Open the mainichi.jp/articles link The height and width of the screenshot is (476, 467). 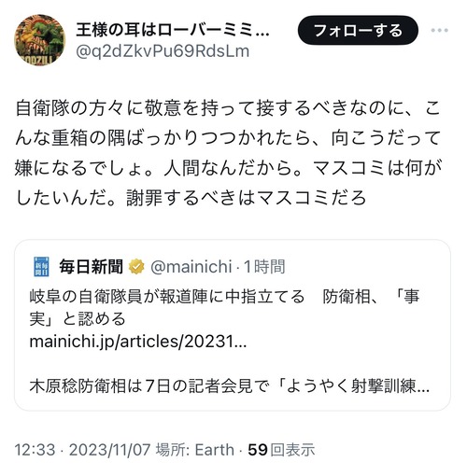pyautogui.click(x=138, y=342)
